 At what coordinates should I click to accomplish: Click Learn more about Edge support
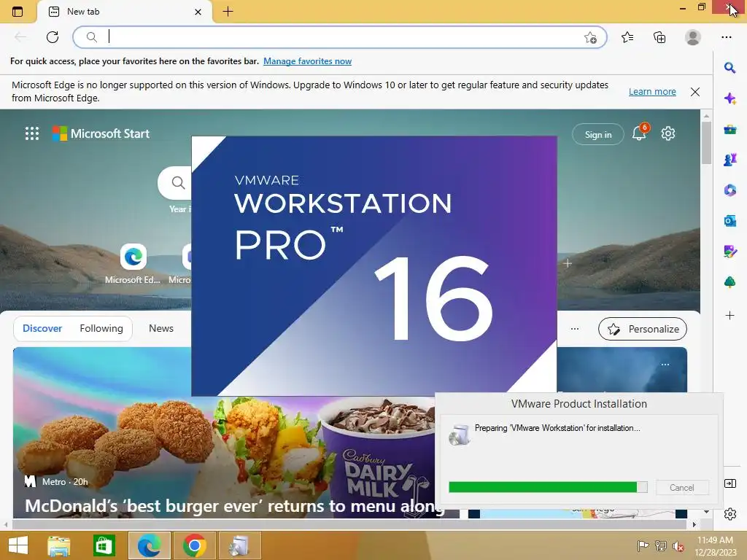click(x=652, y=91)
